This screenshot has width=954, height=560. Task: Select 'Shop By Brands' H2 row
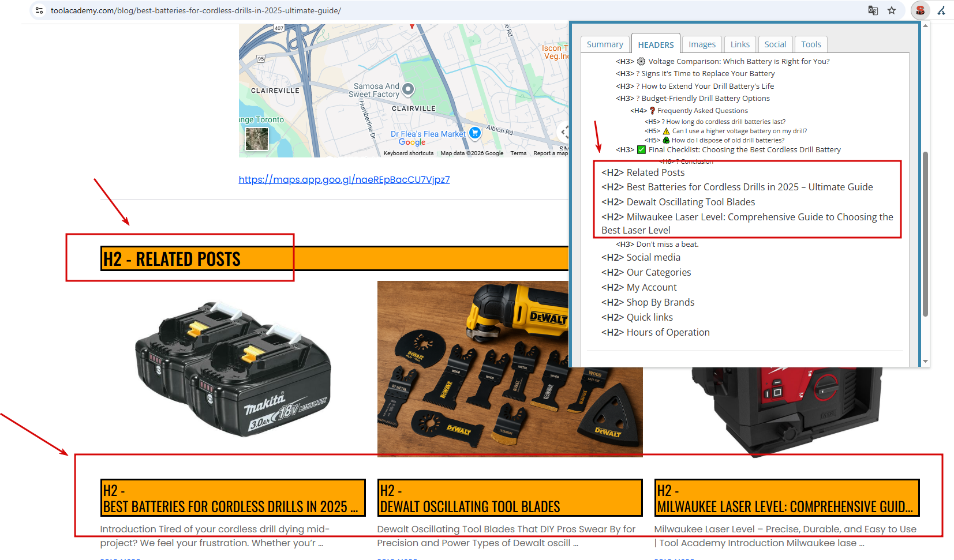(x=648, y=302)
